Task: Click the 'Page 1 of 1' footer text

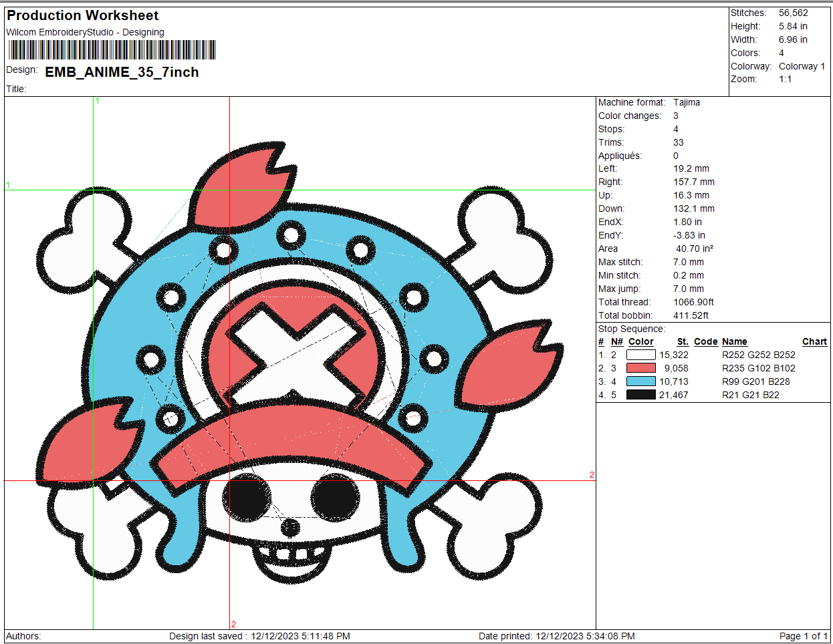Action: pos(804,636)
